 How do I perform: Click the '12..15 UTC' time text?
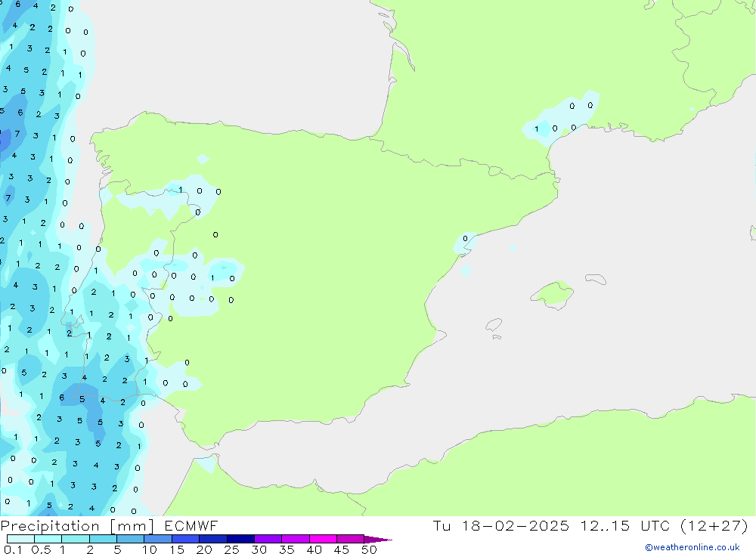[x=625, y=525]
